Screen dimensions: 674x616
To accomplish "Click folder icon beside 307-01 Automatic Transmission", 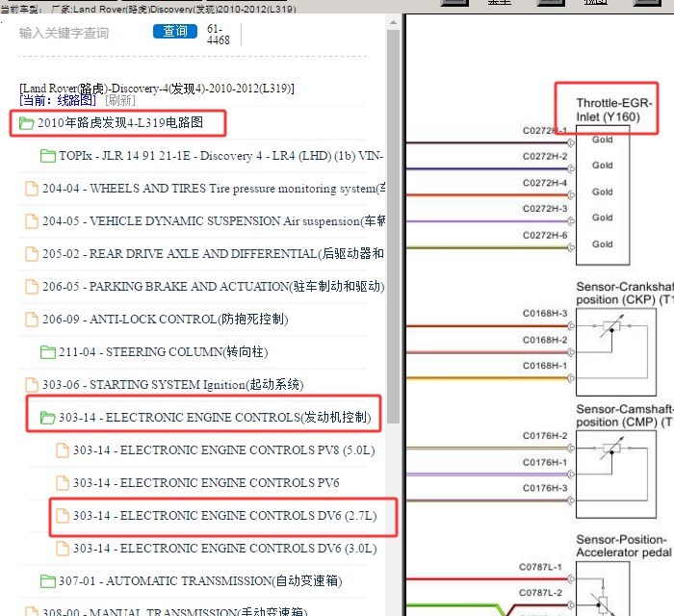I will point(48,581).
